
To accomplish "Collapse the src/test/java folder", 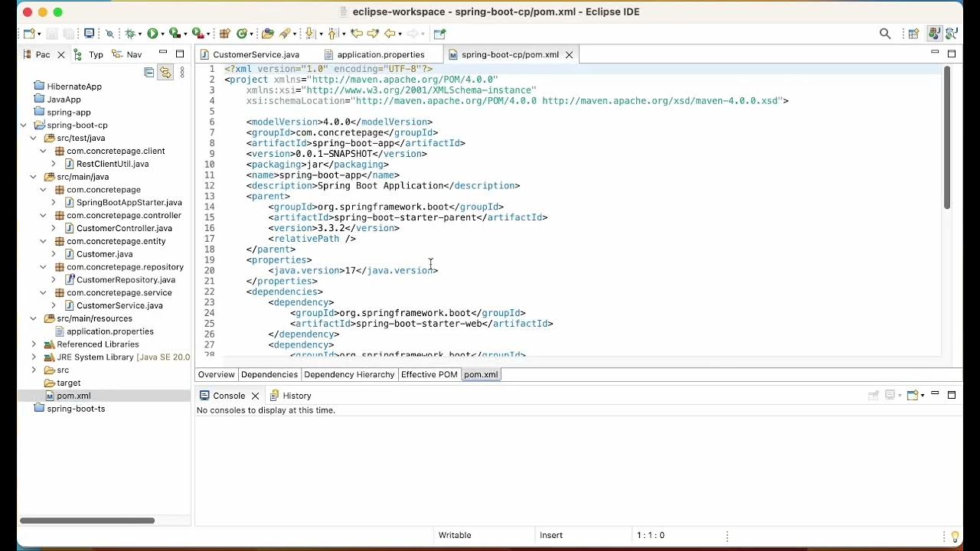I will [x=34, y=138].
